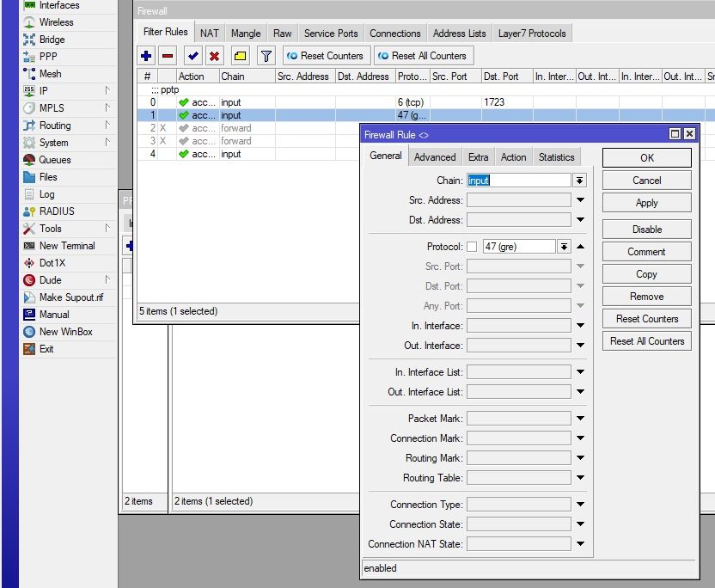Add a new firewall rule with plus icon

point(146,56)
